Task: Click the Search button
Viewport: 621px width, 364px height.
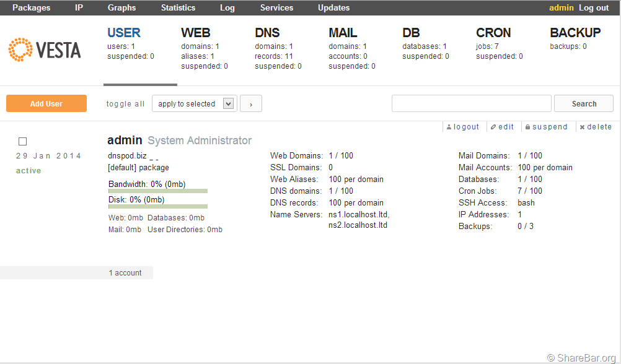Action: pos(584,104)
